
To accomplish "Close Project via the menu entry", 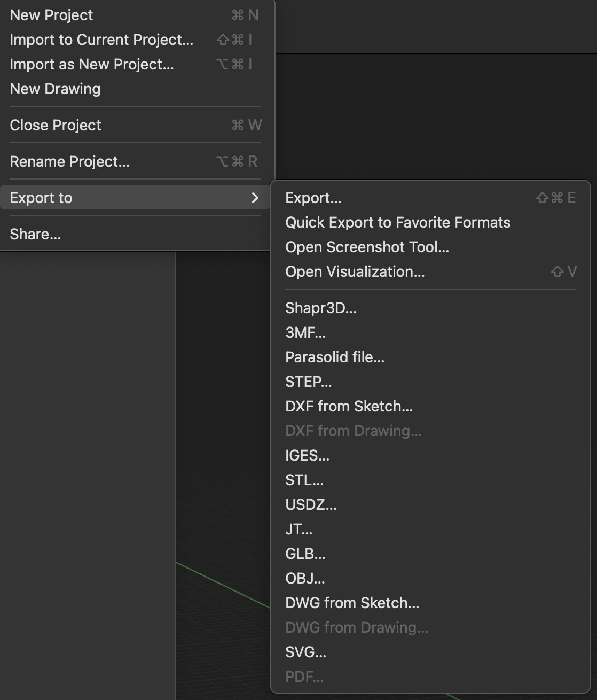I will pyautogui.click(x=135, y=125).
